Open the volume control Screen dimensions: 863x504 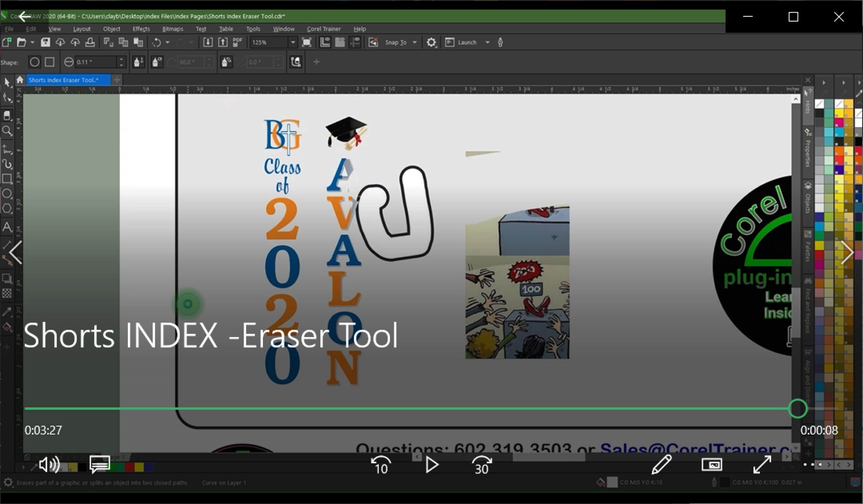pyautogui.click(x=49, y=465)
